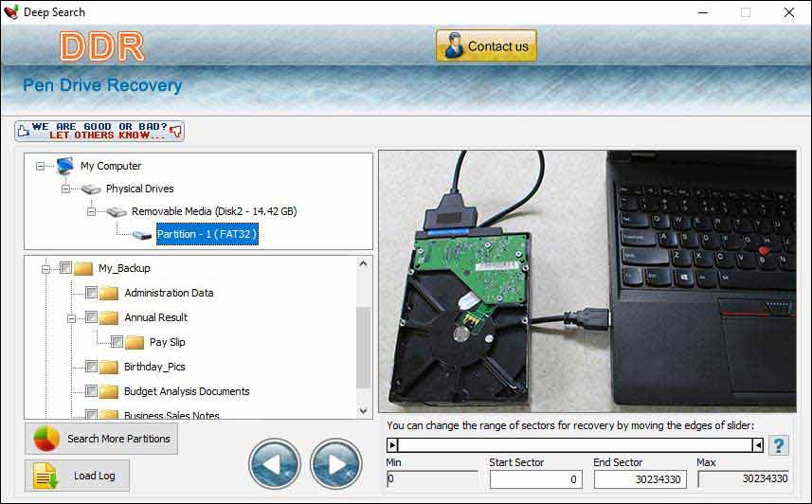Click the My Computer monitor icon
The image size is (812, 504).
point(65,166)
